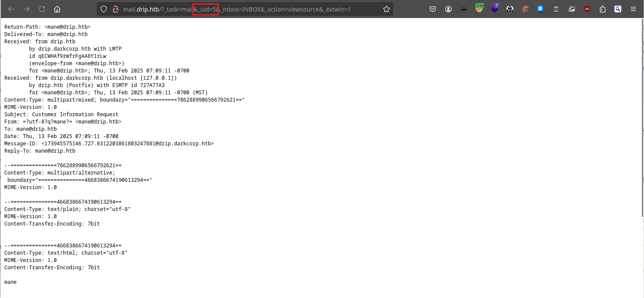
Task: Open the uBlock Origin shield extension
Action: pyautogui.click(x=587, y=9)
